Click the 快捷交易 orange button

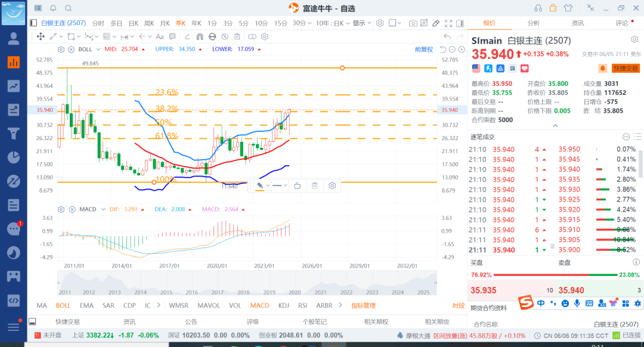[x=626, y=68]
